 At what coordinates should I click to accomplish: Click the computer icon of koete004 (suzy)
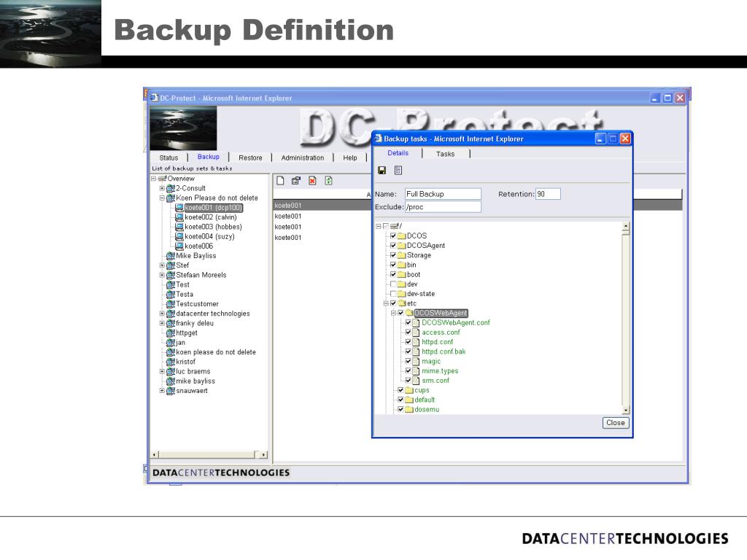[x=179, y=236]
